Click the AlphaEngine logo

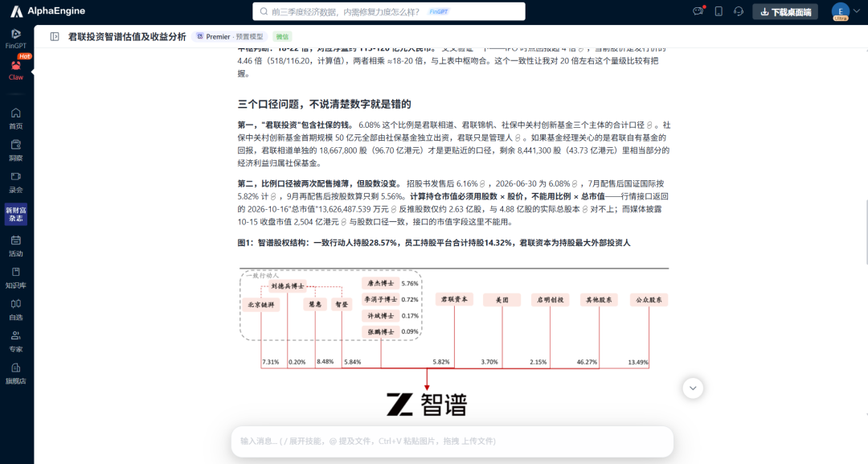coord(47,11)
